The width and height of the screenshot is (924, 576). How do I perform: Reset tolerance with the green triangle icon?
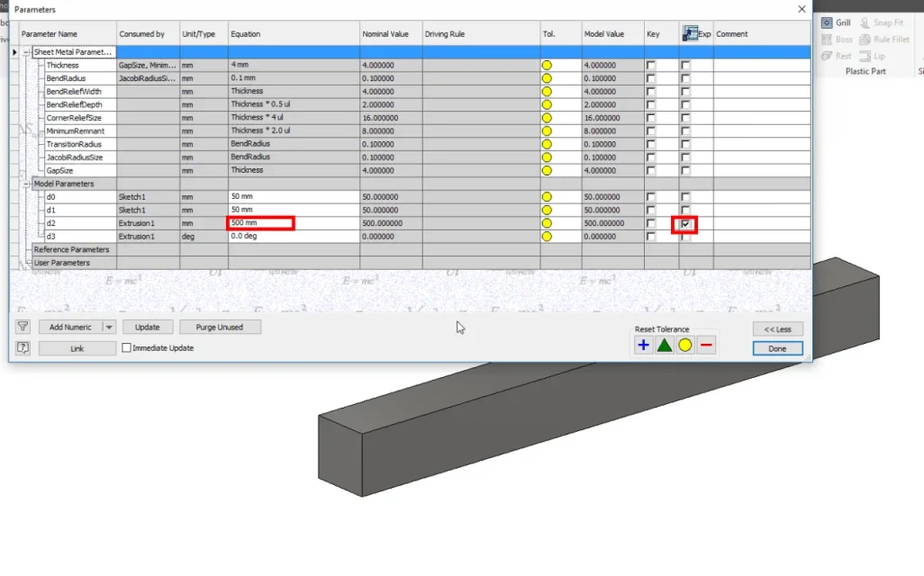coord(664,345)
